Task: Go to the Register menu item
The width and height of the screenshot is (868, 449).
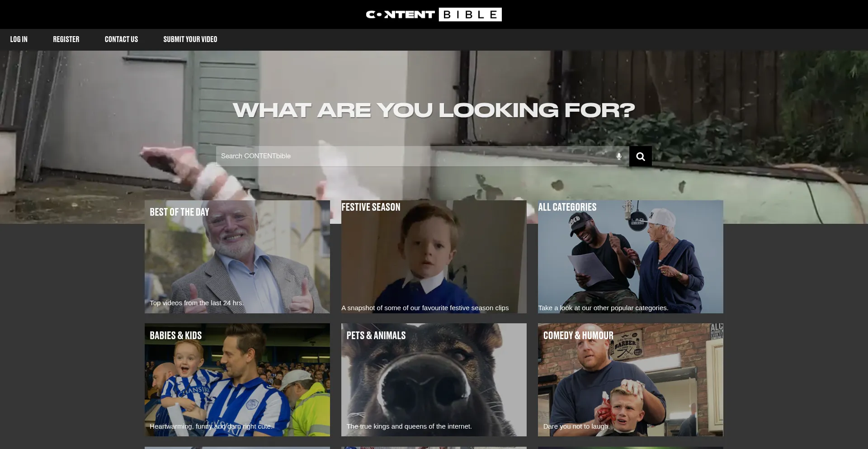Action: [66, 39]
